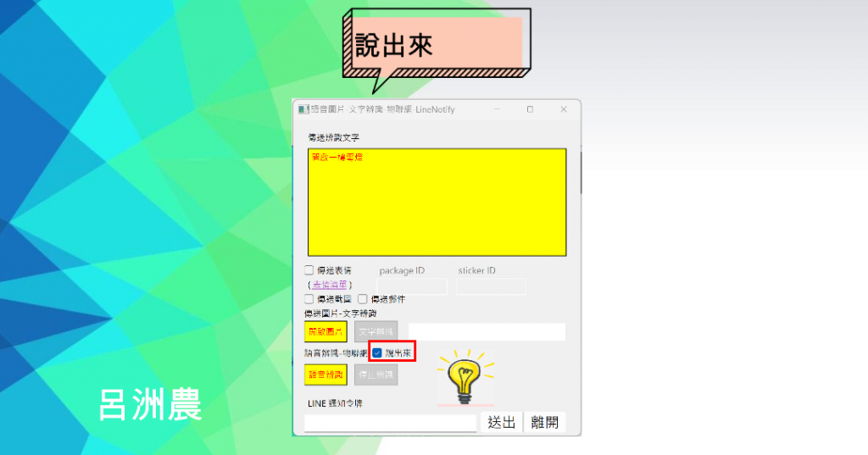The height and width of the screenshot is (455, 868).
Task: Start recognition with yellow 語音辨識 button
Action: click(325, 375)
